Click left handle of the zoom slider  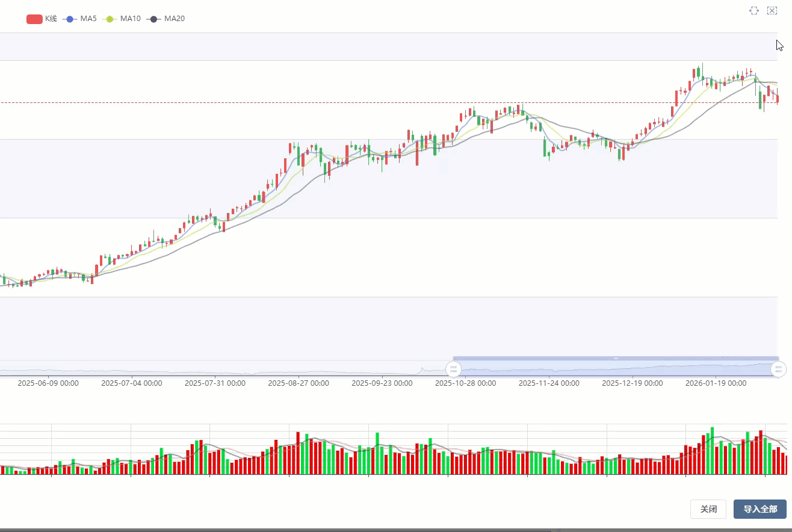[x=453, y=369]
